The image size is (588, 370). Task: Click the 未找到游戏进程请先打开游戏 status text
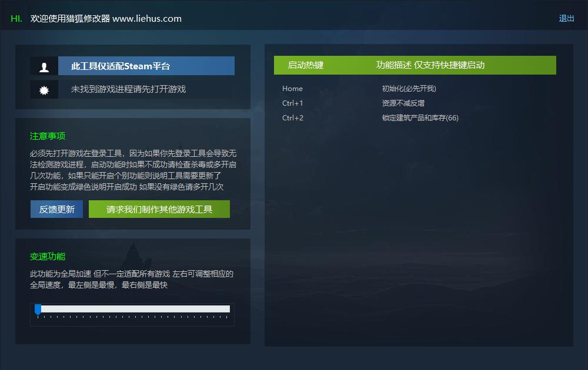click(128, 89)
